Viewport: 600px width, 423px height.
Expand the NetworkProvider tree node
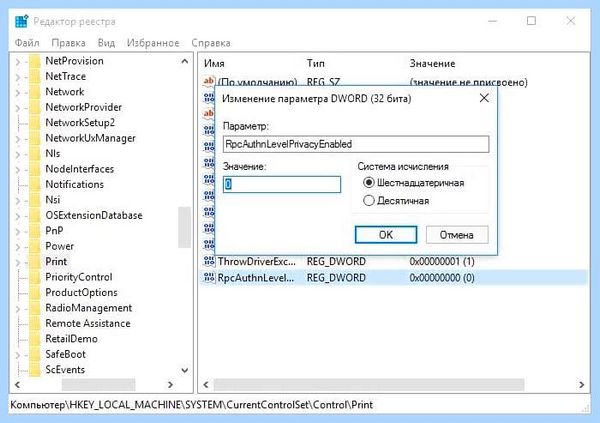tap(18, 108)
